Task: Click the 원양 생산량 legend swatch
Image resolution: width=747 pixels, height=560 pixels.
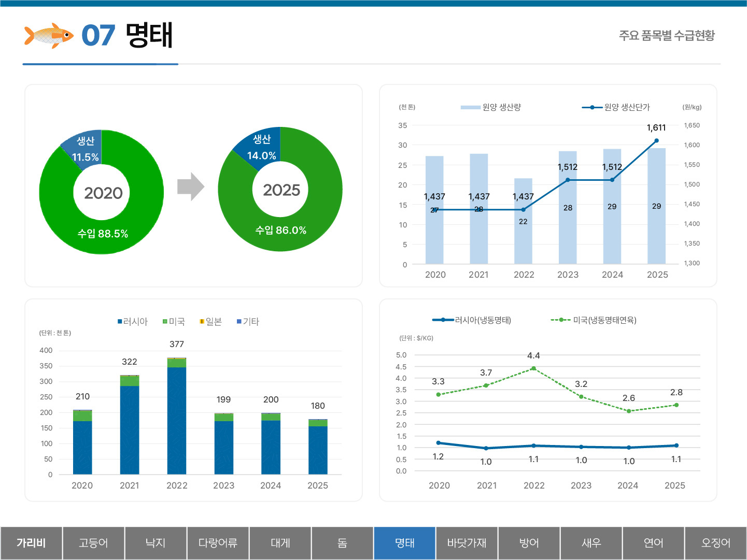Action: 470,107
